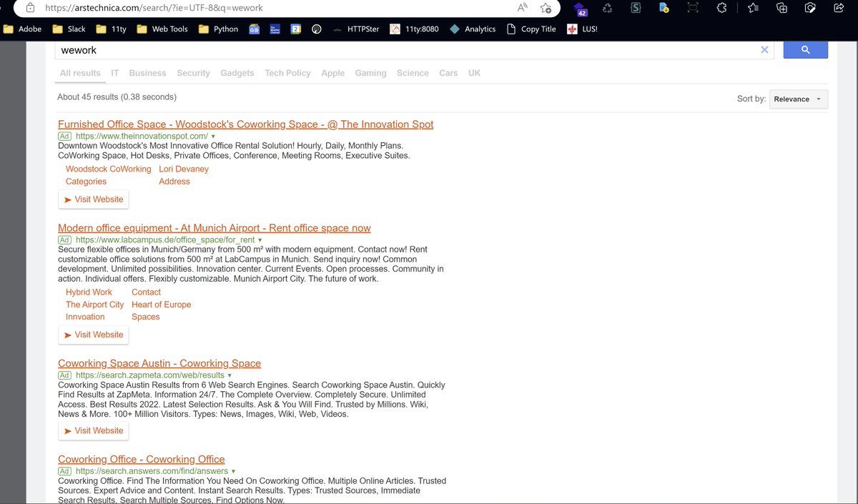Click the browser address bar URL
The height and width of the screenshot is (504, 858).
[x=154, y=8]
